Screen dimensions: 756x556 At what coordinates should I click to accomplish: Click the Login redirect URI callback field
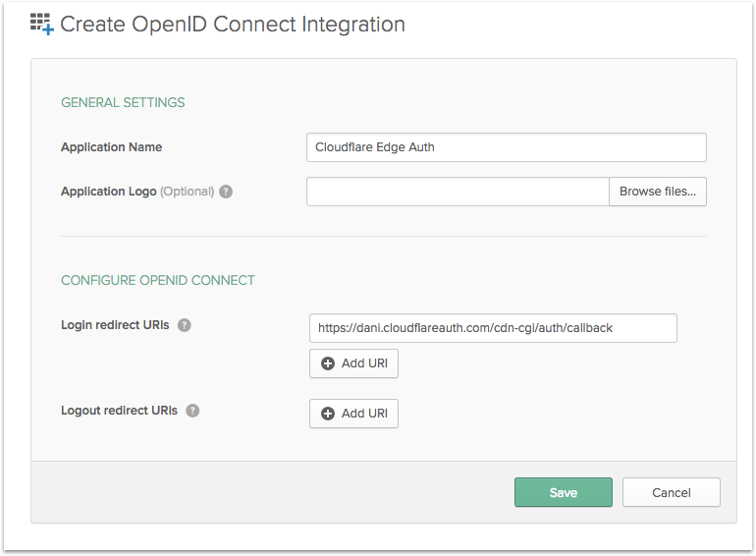pyautogui.click(x=493, y=328)
